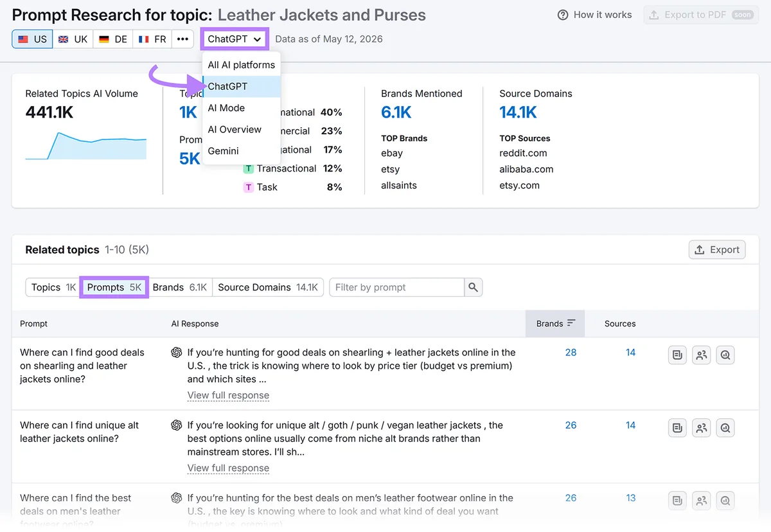The width and height of the screenshot is (771, 532).
Task: Click the Transactional T badge
Action: click(248, 168)
